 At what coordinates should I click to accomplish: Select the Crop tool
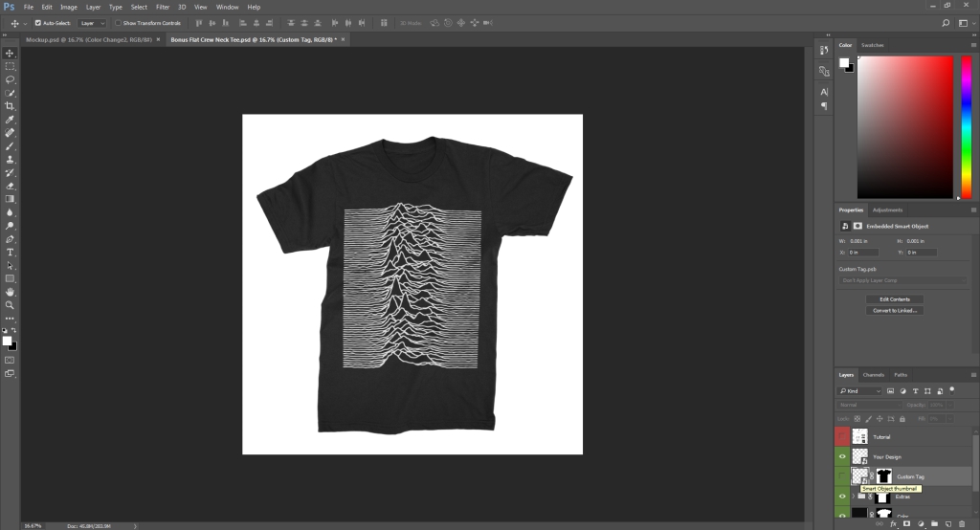coord(10,106)
